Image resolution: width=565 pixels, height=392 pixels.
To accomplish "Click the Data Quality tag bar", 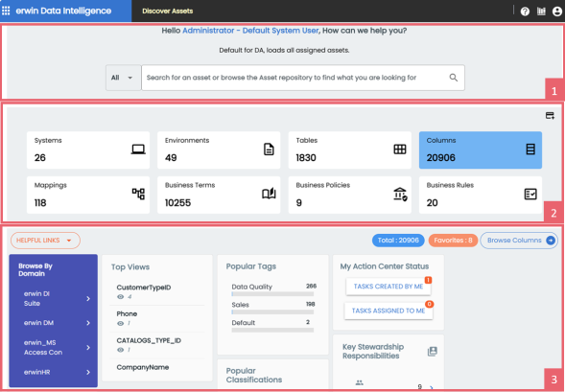I will [x=272, y=294].
